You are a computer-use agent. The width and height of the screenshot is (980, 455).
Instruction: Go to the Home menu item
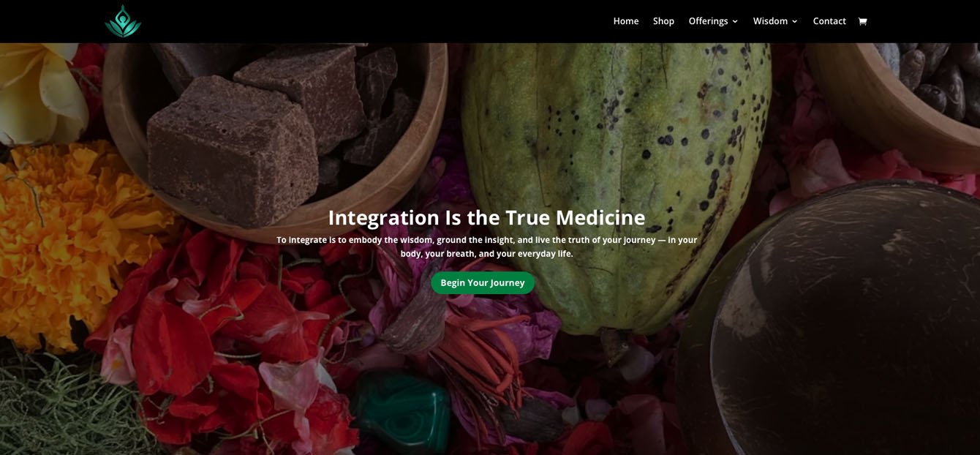point(626,21)
